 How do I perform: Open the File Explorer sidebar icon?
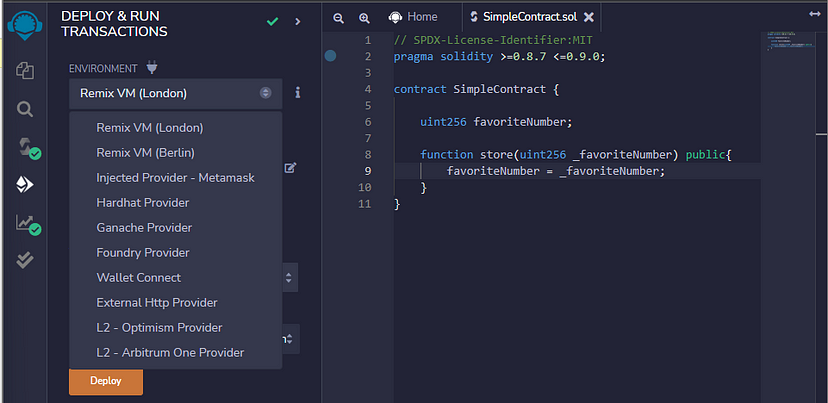click(x=24, y=71)
